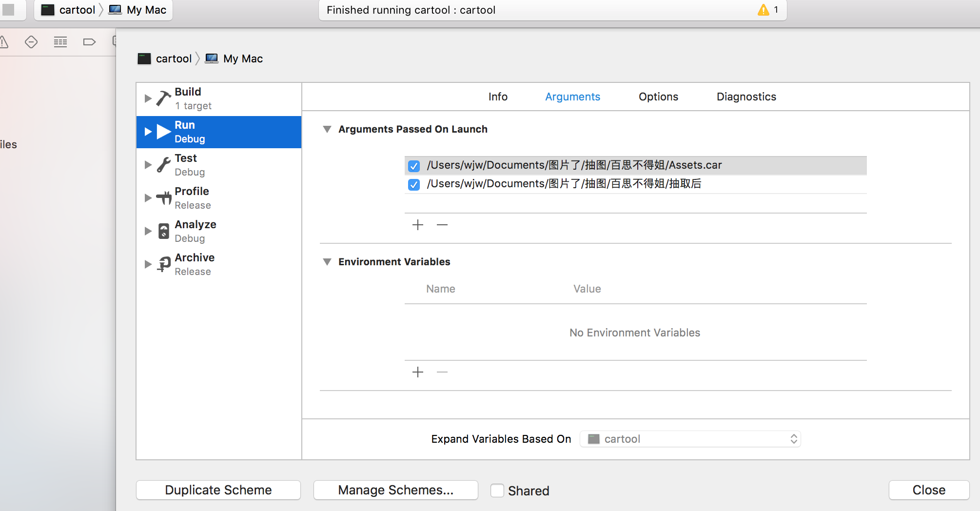Click the cartool scheme icon in the toolbar
The image size is (980, 511).
pos(48,10)
